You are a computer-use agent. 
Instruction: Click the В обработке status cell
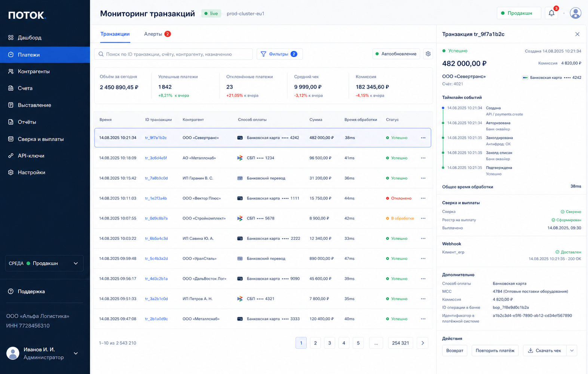coord(400,218)
